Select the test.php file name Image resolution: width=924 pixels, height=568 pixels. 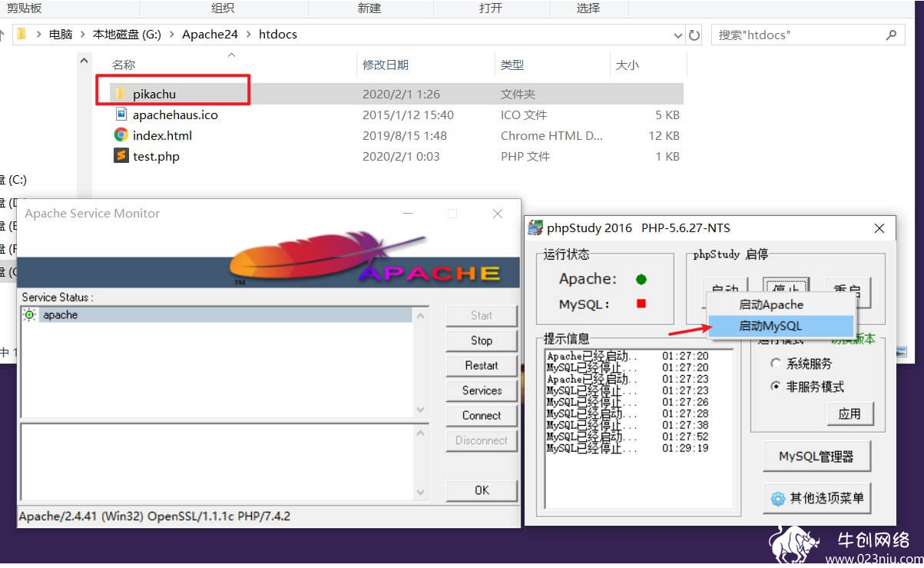(x=156, y=156)
